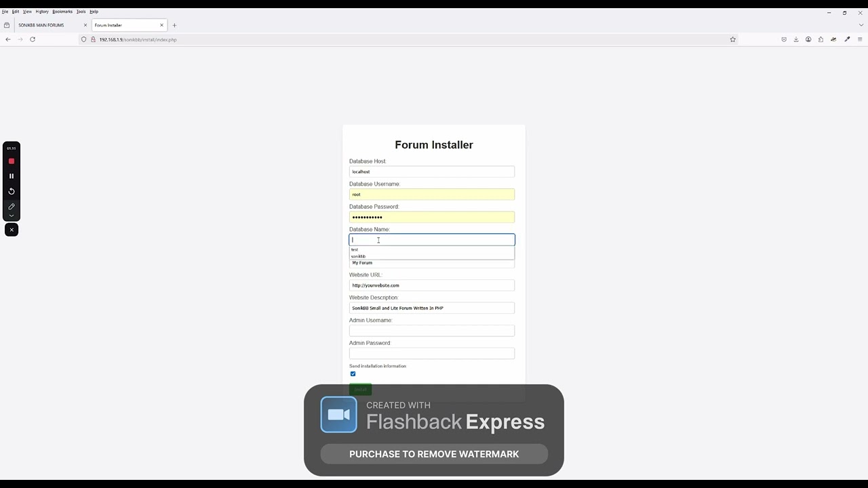Reload the current page
Viewport: 868px width, 488px height.
click(32, 39)
